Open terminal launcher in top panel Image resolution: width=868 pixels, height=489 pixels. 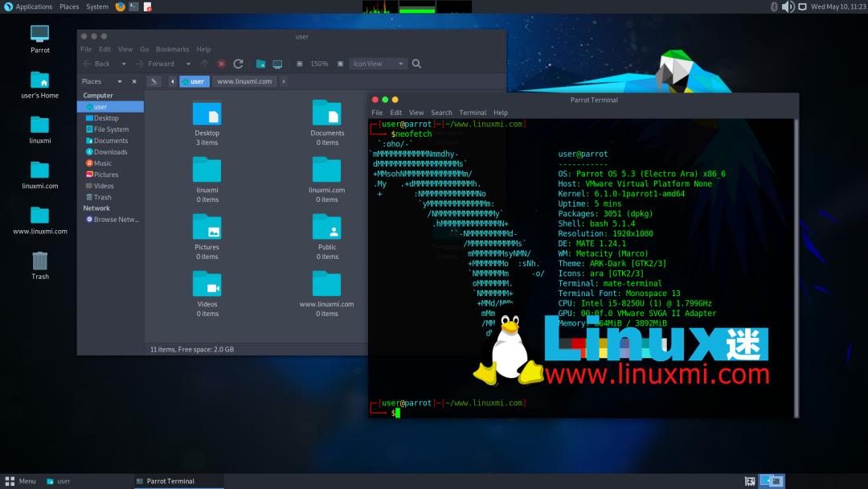pyautogui.click(x=134, y=6)
